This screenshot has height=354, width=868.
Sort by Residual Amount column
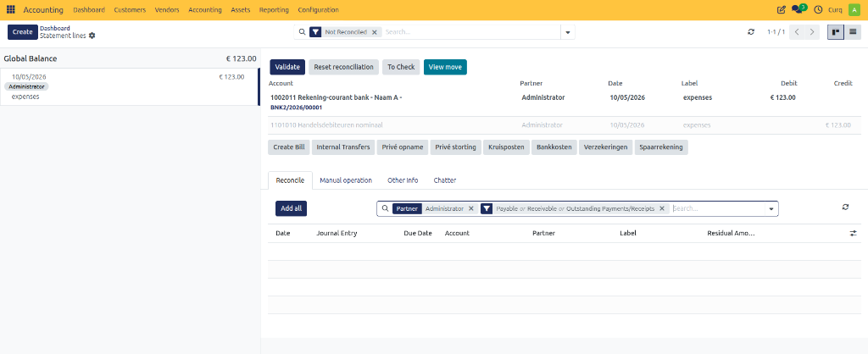731,234
